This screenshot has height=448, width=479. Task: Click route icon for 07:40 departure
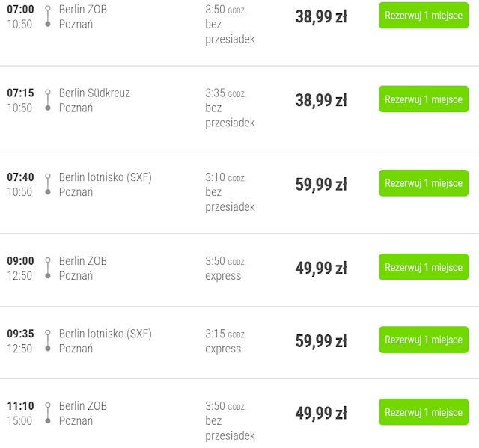(x=48, y=184)
